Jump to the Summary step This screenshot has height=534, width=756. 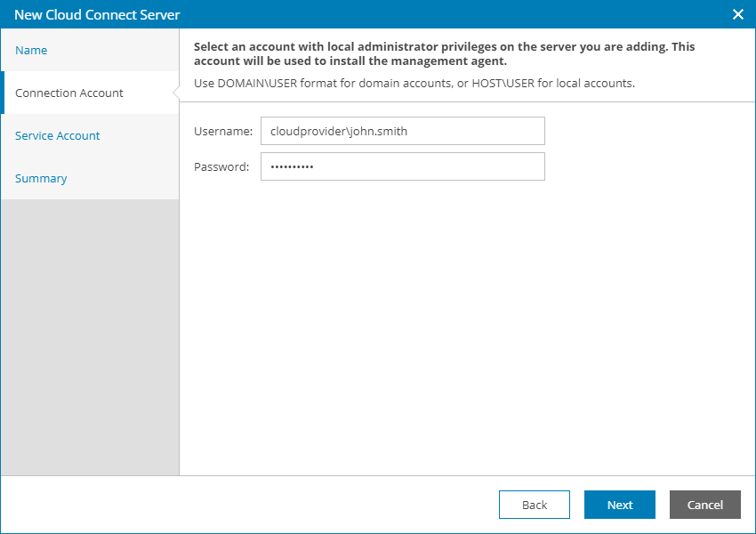click(x=41, y=179)
